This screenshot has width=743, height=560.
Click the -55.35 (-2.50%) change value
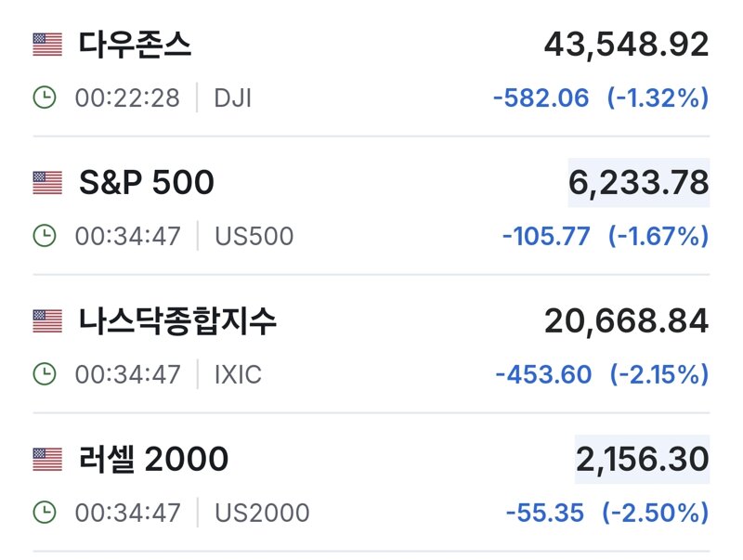pos(607,513)
